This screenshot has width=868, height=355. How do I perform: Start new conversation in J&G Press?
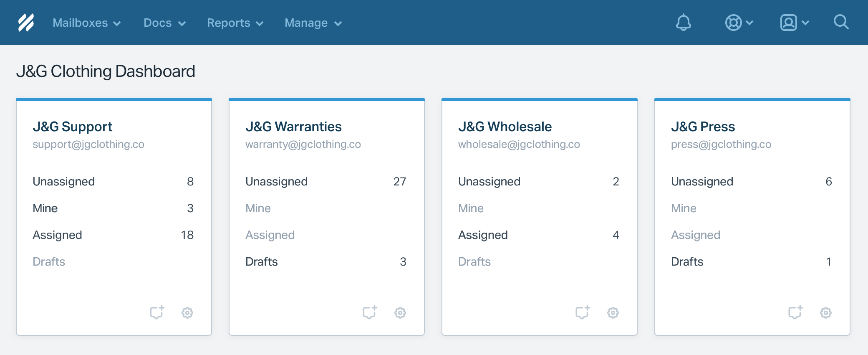click(x=795, y=312)
